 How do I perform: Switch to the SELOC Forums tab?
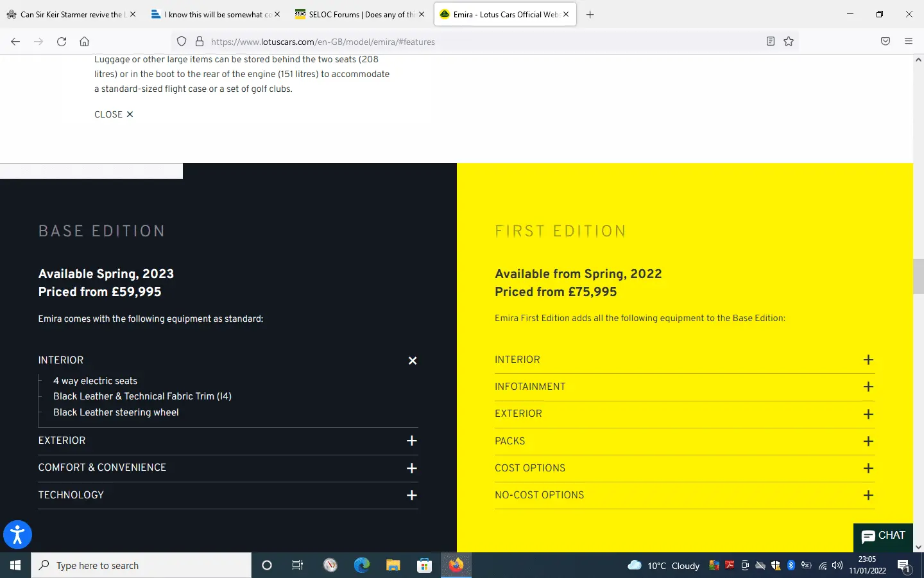tap(356, 14)
